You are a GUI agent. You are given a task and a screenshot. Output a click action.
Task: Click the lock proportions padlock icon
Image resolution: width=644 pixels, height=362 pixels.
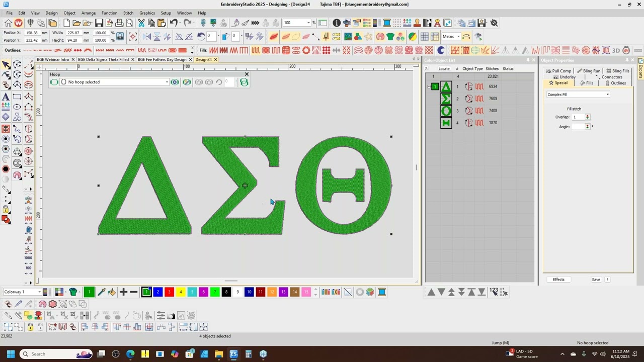(120, 36)
